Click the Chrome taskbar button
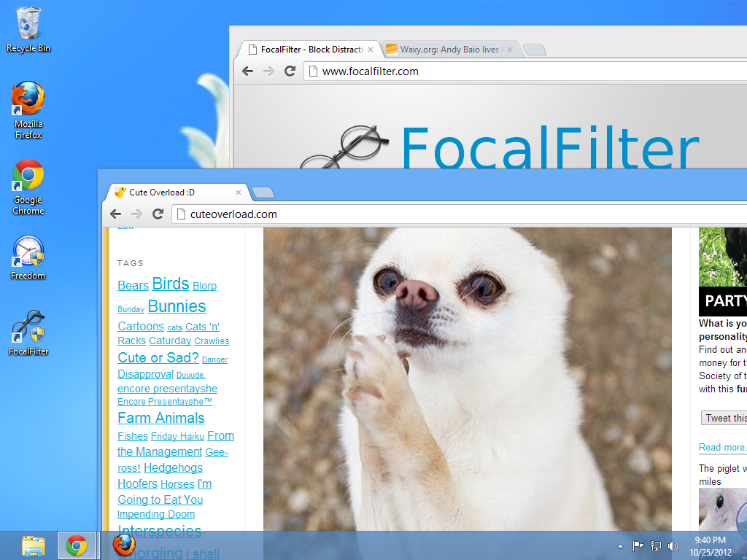This screenshot has height=560, width=747. (x=76, y=545)
